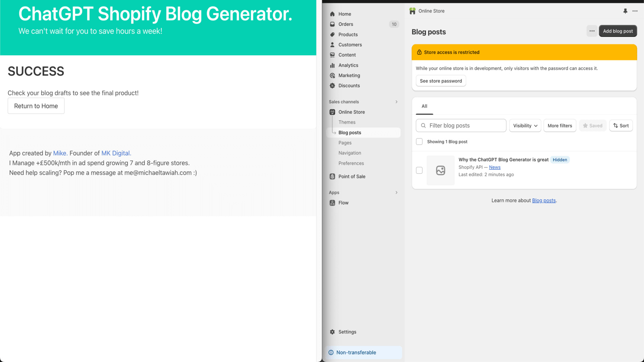Select the All tab in blog posts
Screen dimensions: 644x362
point(424,106)
